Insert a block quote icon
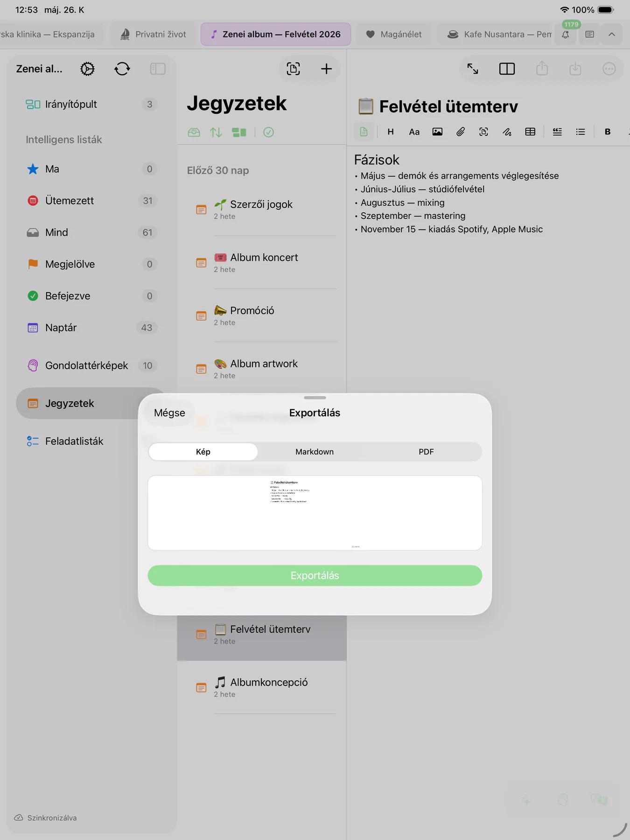The image size is (630, 840). (x=557, y=132)
